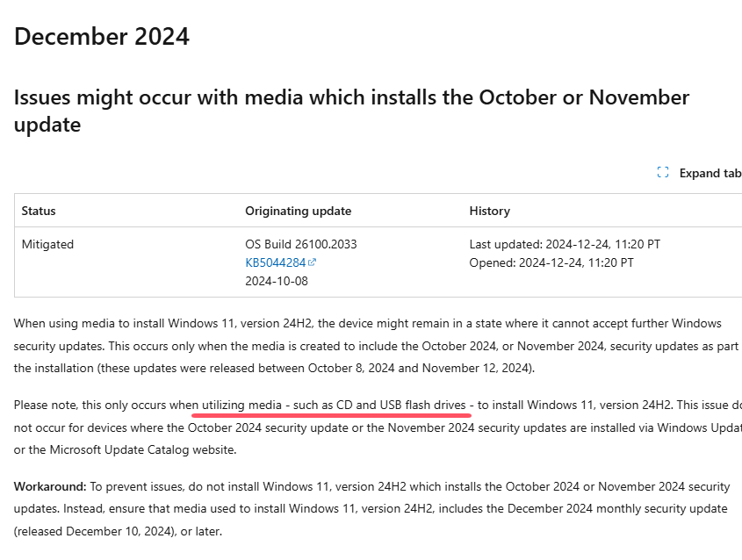Select the Status column header
The height and width of the screenshot is (560, 742).
tap(39, 211)
